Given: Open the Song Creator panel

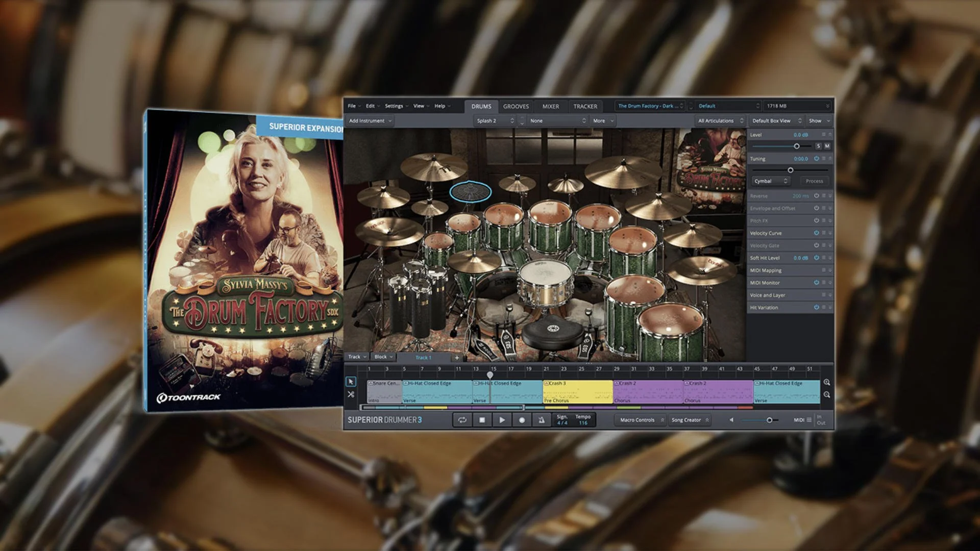Looking at the screenshot, I should coord(686,420).
